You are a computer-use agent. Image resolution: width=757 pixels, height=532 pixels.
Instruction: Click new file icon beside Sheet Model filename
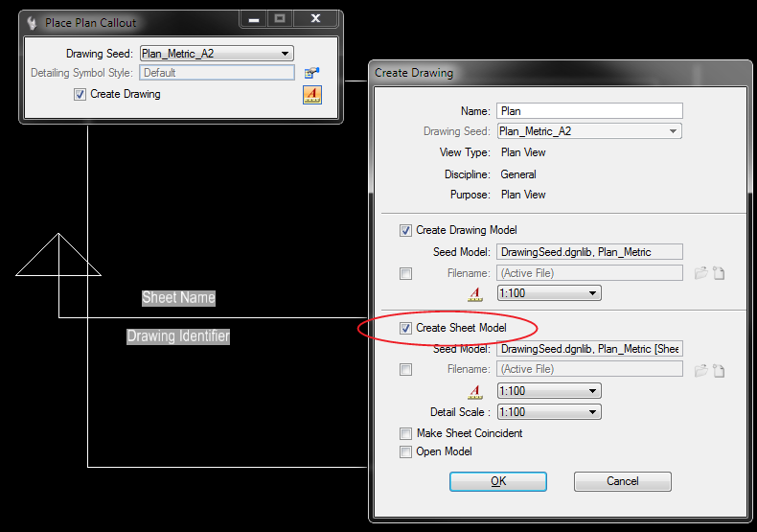pos(719,370)
